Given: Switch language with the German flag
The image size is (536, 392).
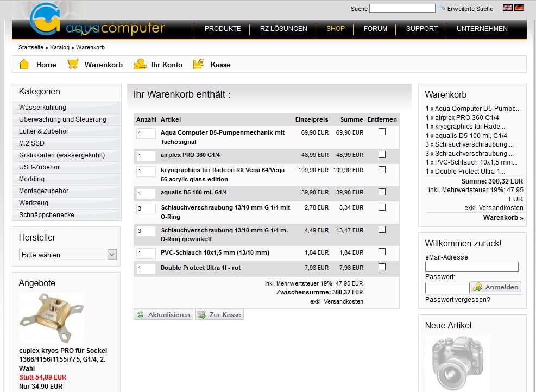Looking at the screenshot, I should [519, 8].
